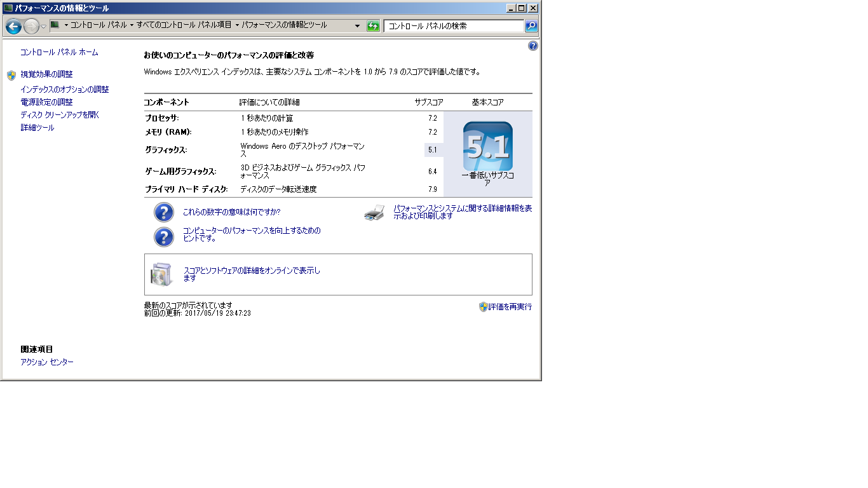The image size is (868, 488).
Task: Click the ディスクのデータ転送速度 description
Action: (x=278, y=189)
